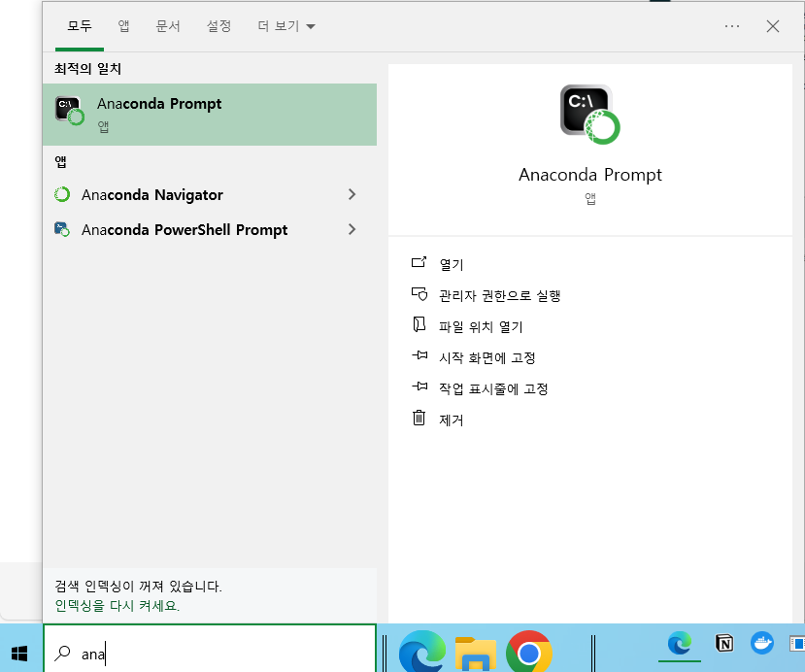Open Docker Desktop from the taskbar

[x=762, y=643]
